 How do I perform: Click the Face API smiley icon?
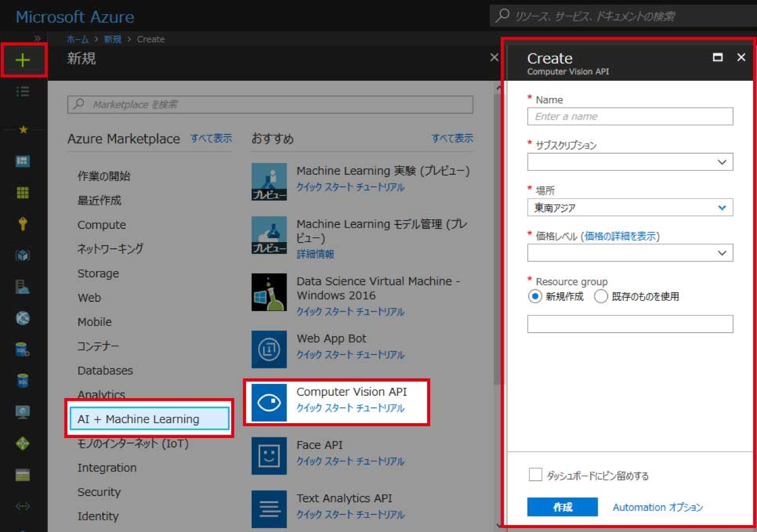[269, 456]
